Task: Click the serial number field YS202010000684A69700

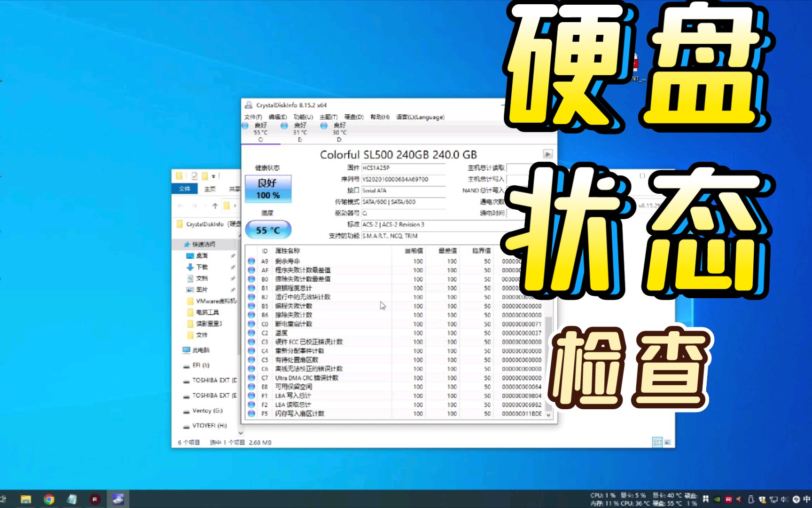Action: pyautogui.click(x=403, y=179)
